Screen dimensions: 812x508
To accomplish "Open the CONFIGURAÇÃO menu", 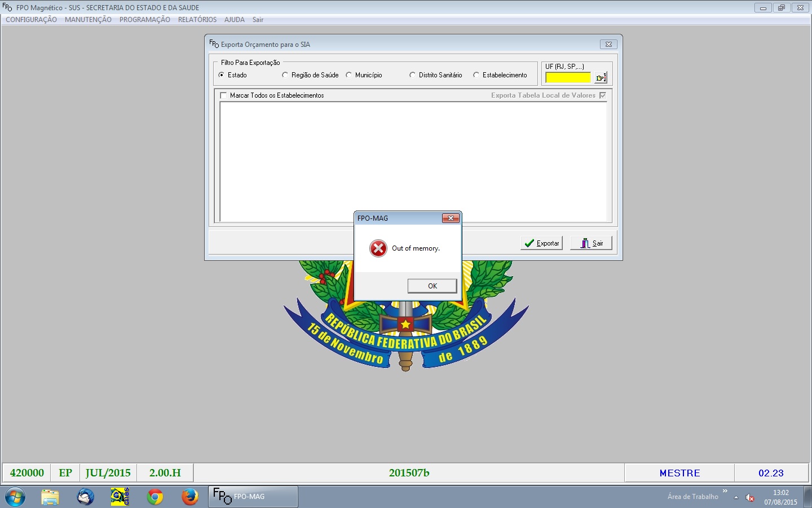I will click(31, 20).
